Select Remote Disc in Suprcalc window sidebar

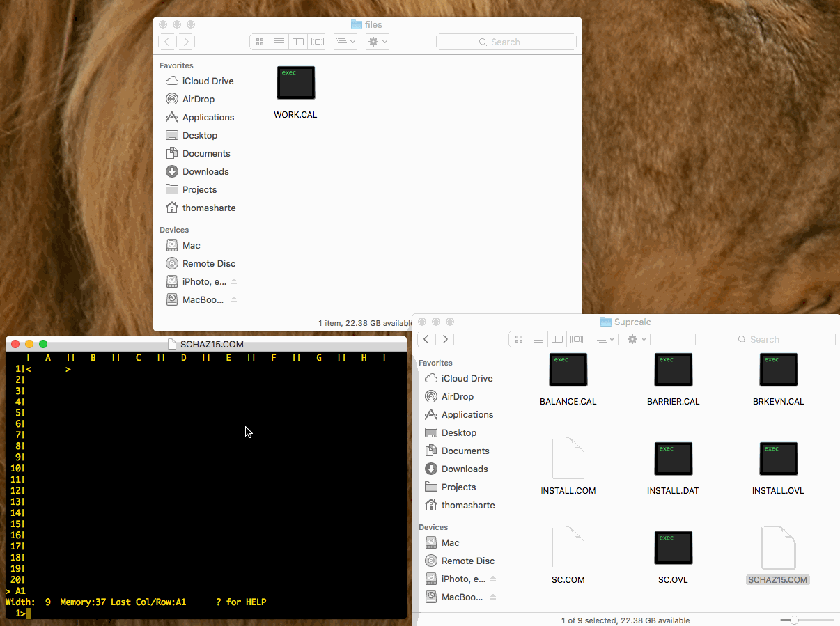tap(459, 561)
